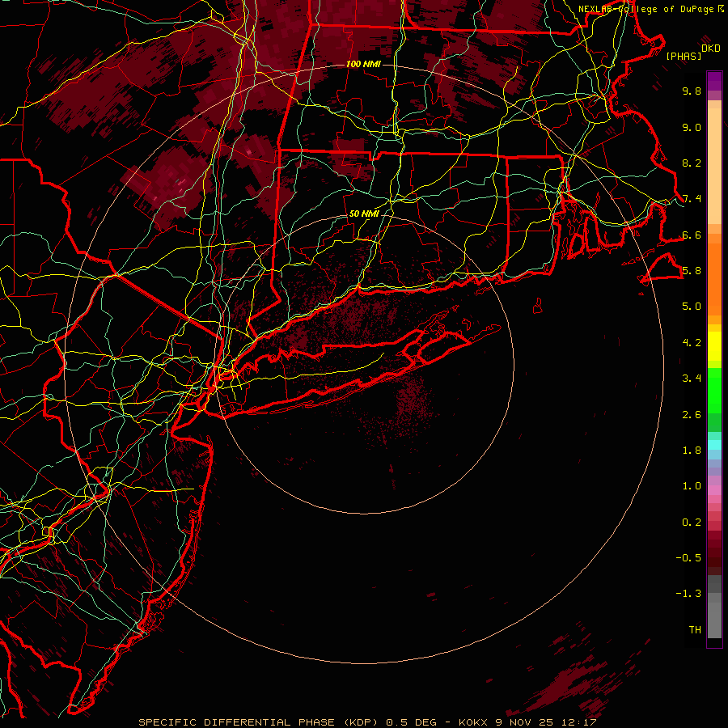Click the 2.6 scale value label
This screenshot has width=728, height=728.
692,415
